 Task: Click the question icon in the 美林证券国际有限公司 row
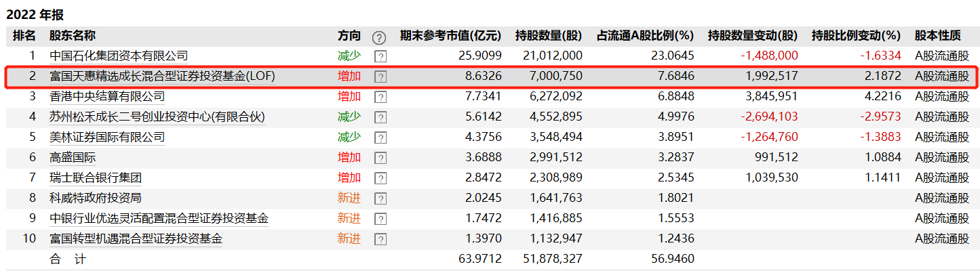point(380,137)
